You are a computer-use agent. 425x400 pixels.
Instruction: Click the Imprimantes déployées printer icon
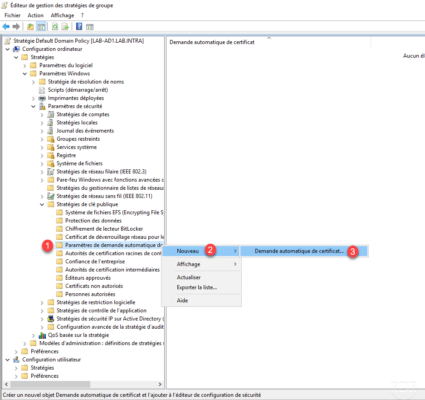42,98
